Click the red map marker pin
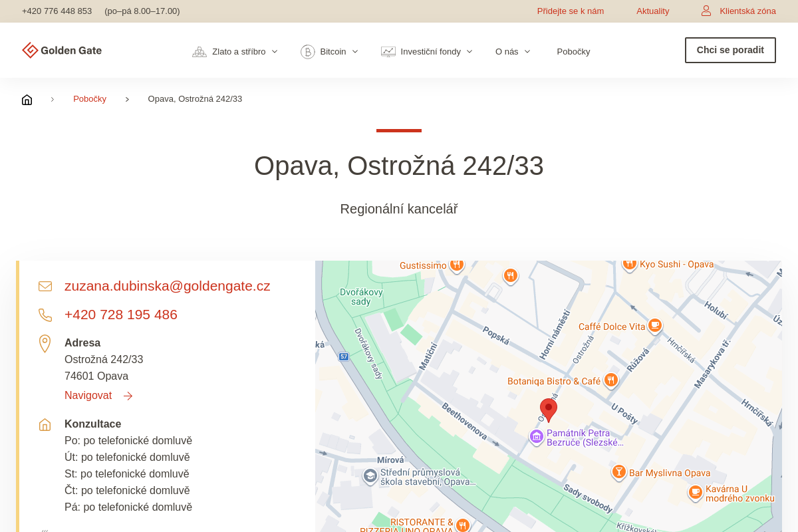 tap(549, 410)
